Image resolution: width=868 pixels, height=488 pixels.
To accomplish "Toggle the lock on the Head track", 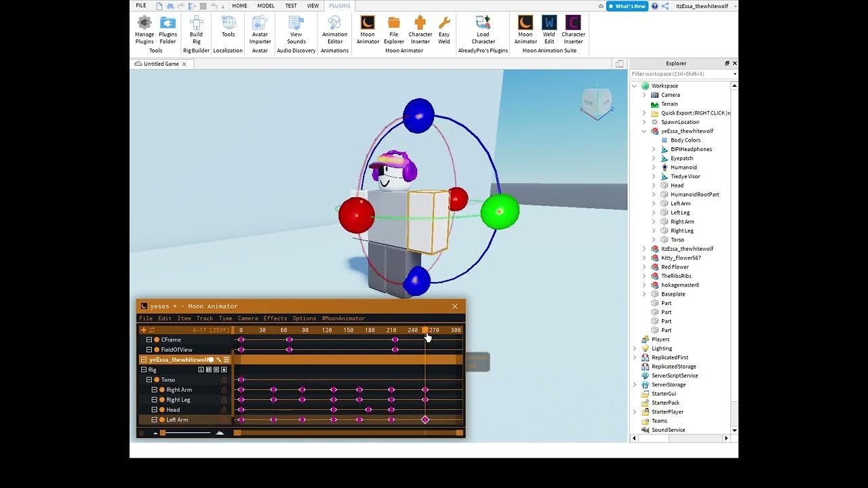I will pos(224,410).
